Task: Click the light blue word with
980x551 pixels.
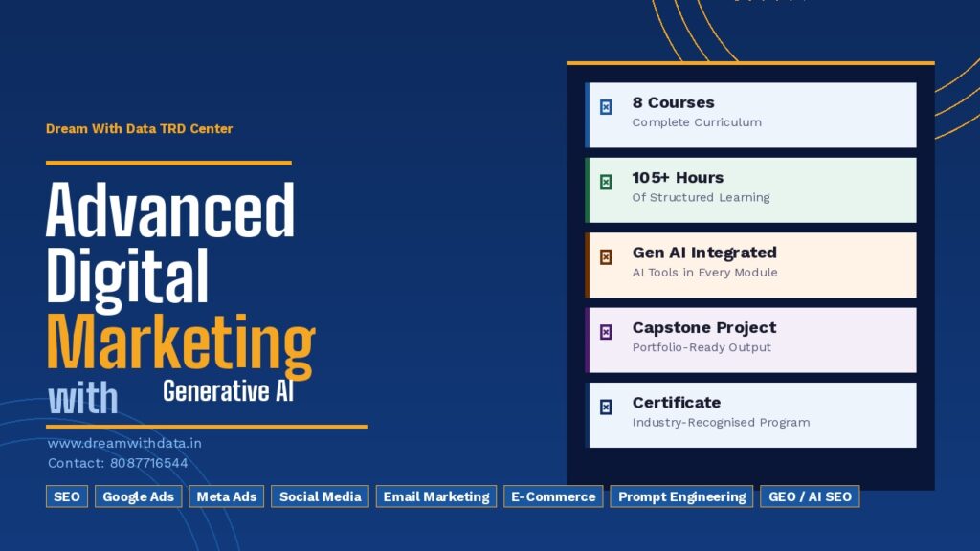Action: click(x=83, y=399)
